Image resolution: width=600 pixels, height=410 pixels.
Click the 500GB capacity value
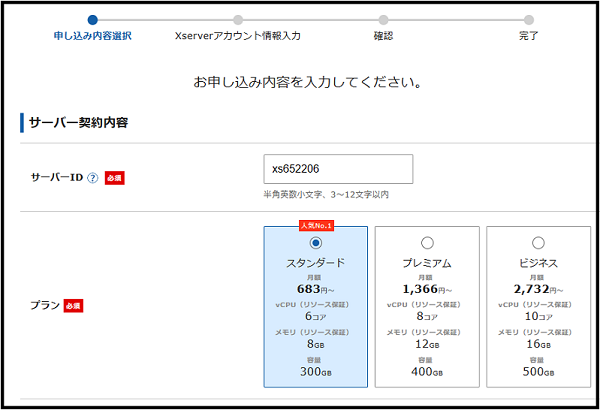(538, 372)
